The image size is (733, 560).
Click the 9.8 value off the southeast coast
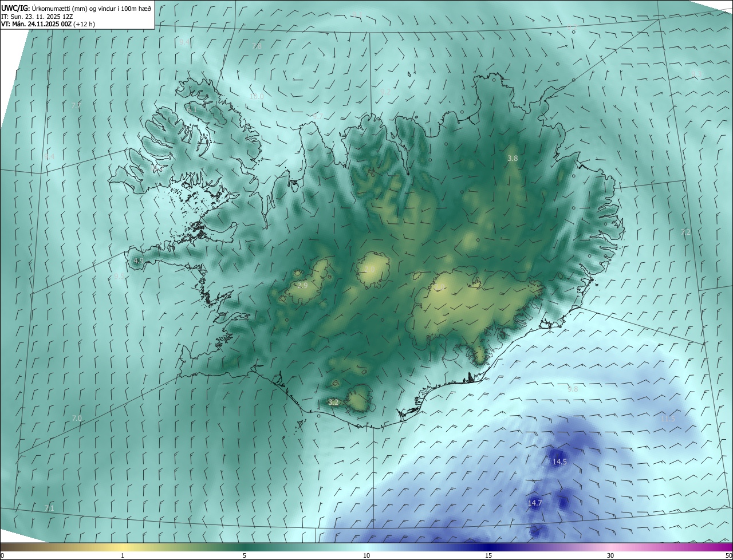tap(573, 389)
